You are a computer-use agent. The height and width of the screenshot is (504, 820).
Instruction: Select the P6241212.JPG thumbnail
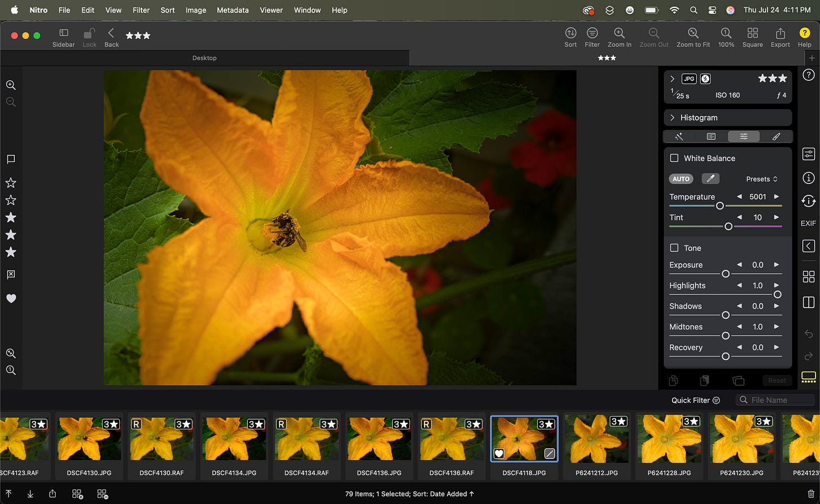596,447
